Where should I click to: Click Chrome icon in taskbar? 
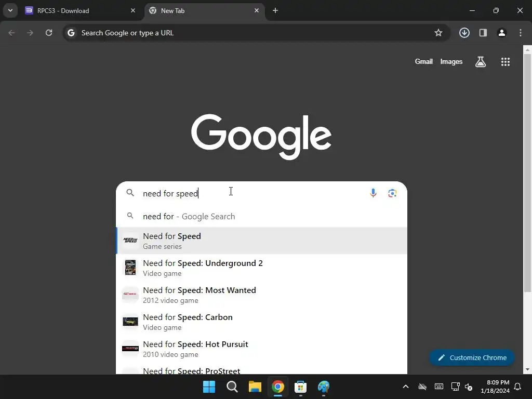[x=277, y=387]
